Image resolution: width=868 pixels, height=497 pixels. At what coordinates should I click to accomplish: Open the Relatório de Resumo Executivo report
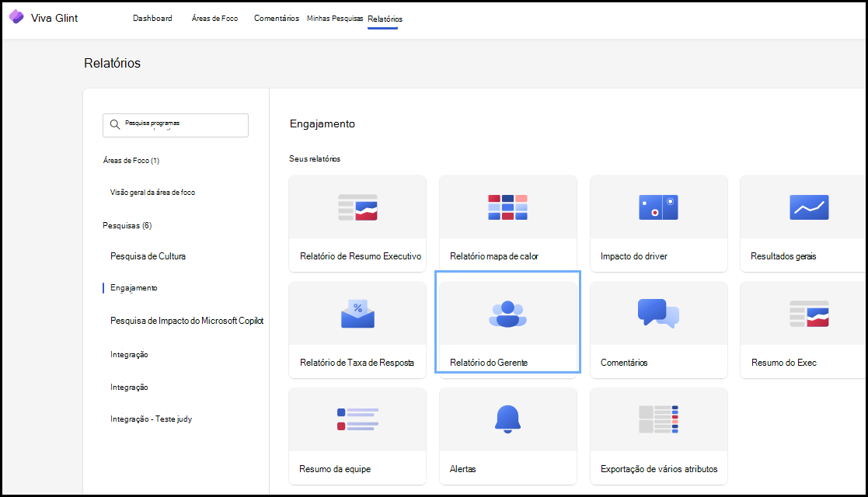click(357, 224)
